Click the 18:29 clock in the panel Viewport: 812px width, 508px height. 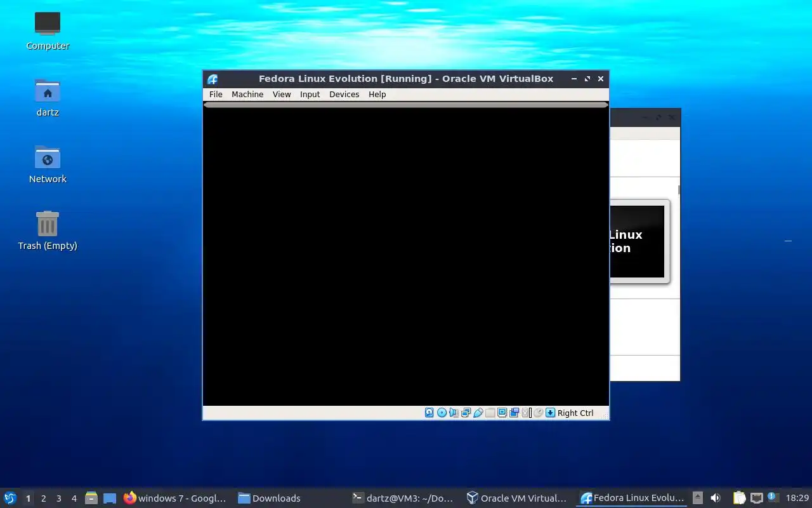797,498
